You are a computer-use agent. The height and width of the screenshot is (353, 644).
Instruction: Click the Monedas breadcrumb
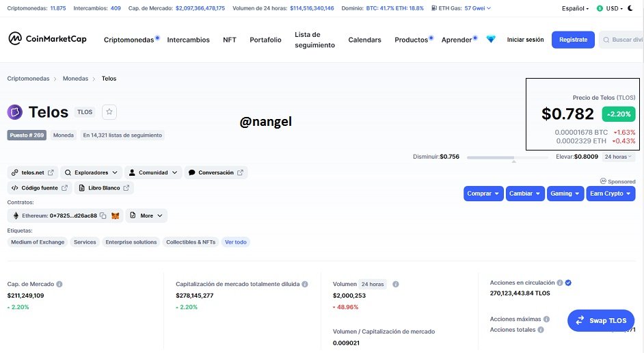pyautogui.click(x=75, y=79)
